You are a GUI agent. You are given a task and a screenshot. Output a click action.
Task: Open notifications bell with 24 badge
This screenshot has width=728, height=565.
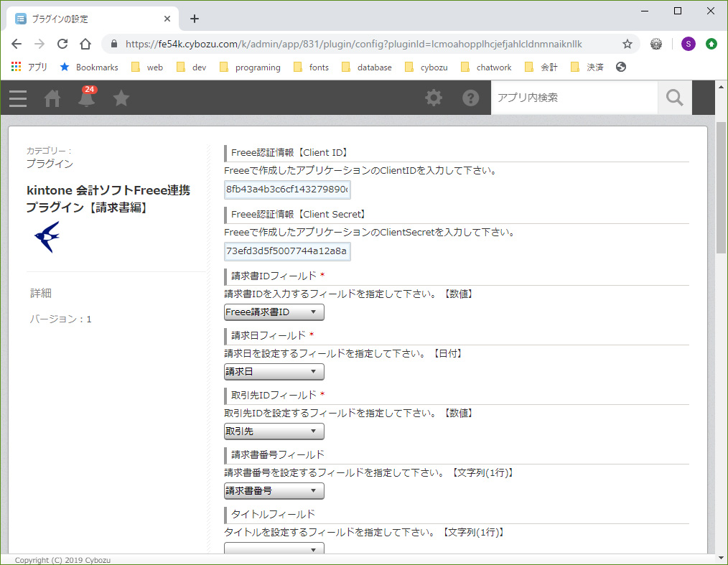coord(87,97)
